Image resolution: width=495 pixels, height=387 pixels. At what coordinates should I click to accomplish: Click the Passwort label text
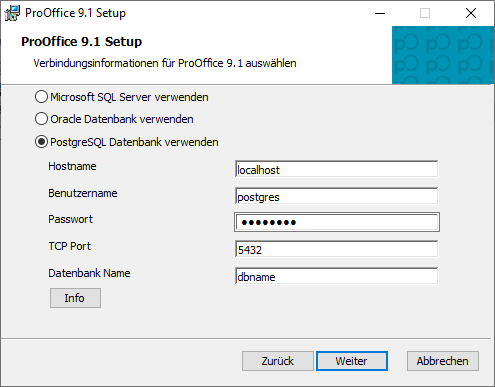[70, 219]
